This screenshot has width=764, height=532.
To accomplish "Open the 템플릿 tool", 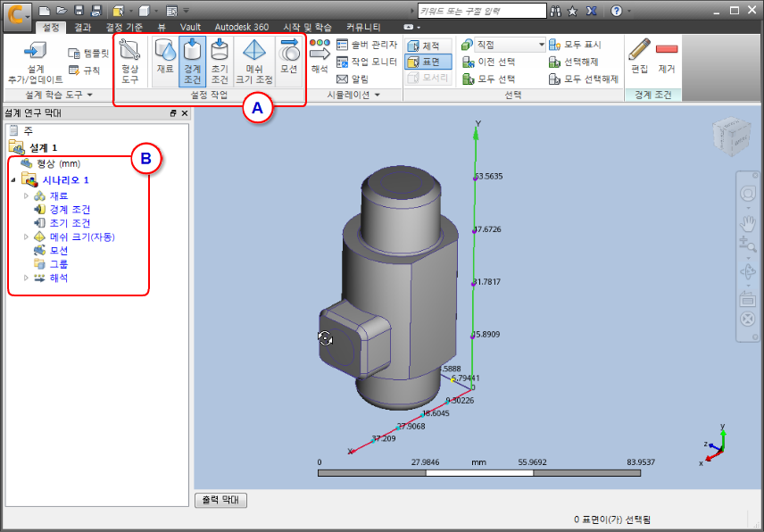I will click(88, 53).
